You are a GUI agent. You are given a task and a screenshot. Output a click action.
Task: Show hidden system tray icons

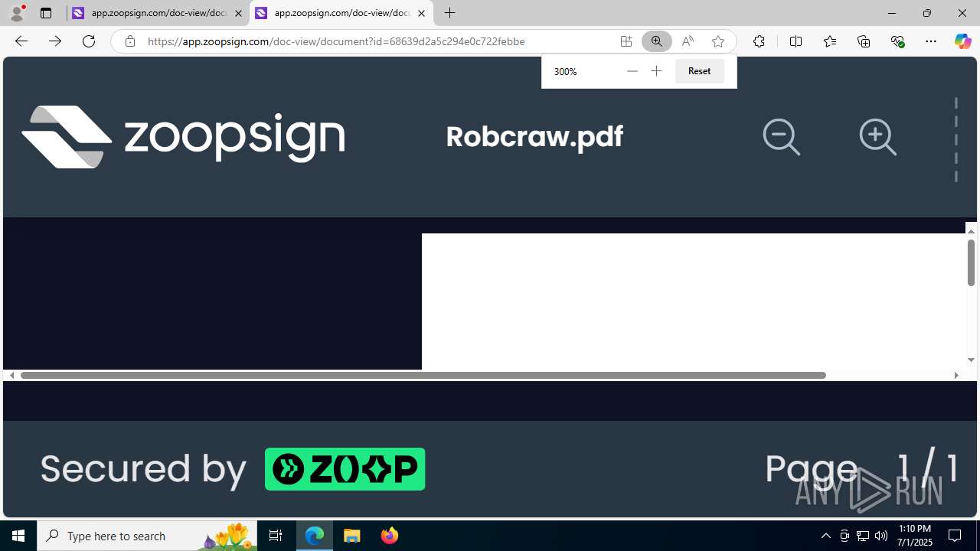point(825,536)
